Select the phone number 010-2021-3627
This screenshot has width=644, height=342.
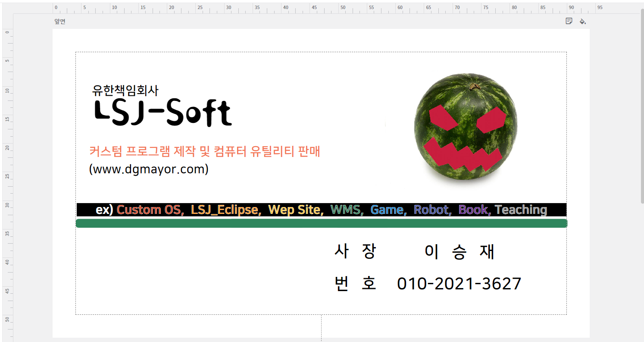point(459,283)
